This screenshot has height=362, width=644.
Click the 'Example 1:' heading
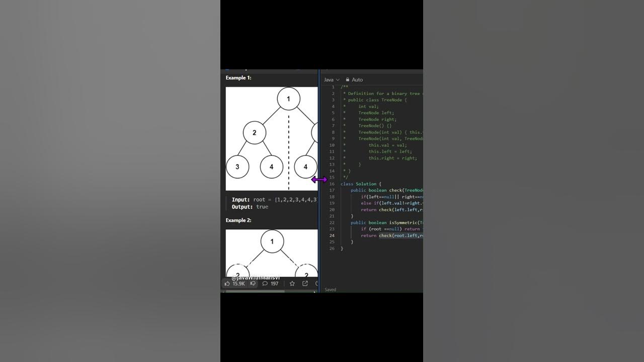238,77
